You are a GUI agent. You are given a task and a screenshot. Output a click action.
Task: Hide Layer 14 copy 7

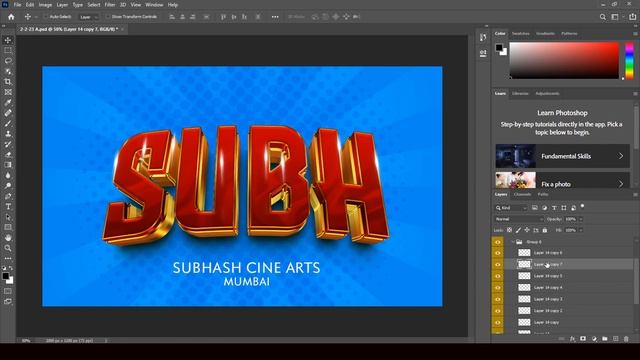click(497, 264)
